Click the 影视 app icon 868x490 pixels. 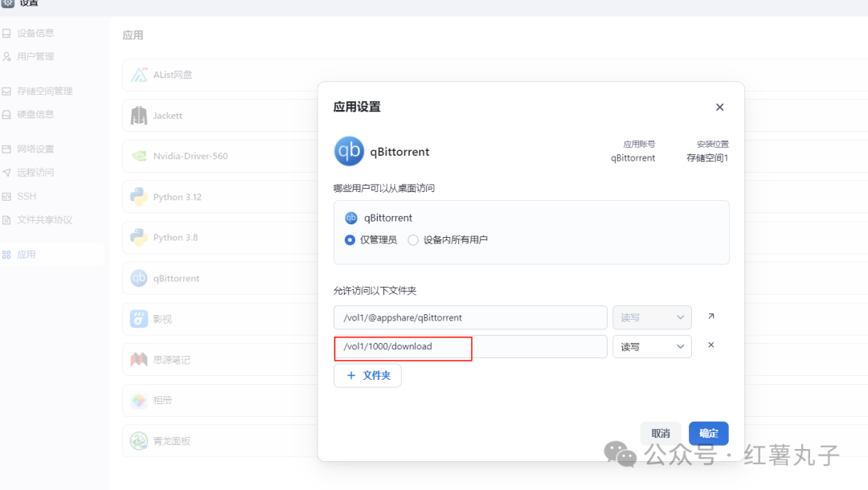pos(139,319)
